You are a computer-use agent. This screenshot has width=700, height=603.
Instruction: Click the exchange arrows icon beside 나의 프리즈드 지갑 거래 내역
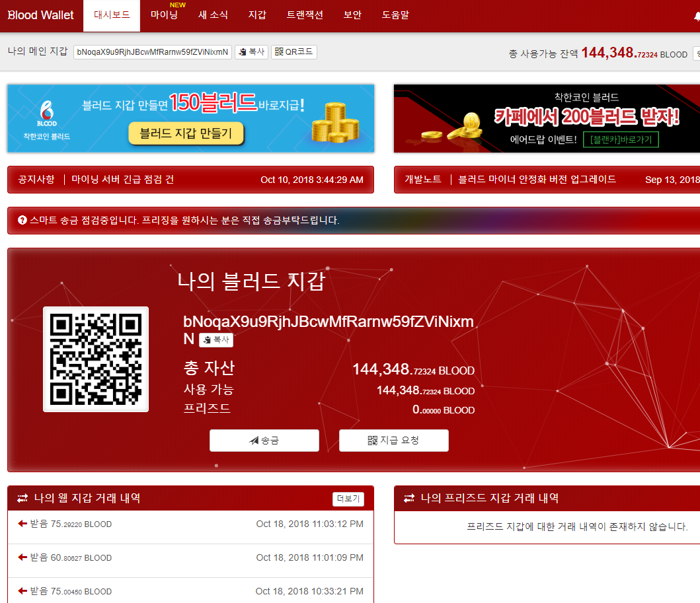click(409, 498)
